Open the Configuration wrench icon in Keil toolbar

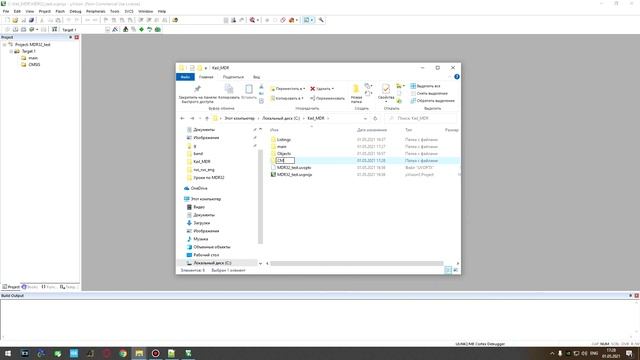(321, 20)
